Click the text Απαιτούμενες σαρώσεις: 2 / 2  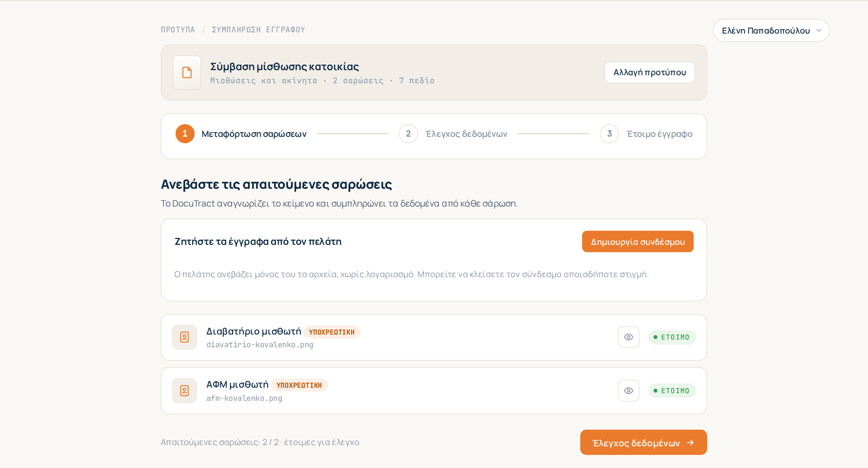point(220,442)
